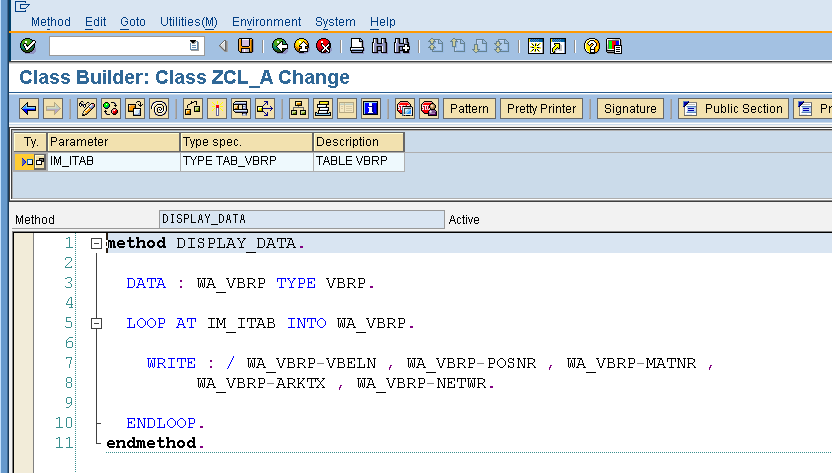Open the Utilities(M) menu
The height and width of the screenshot is (473, 832).
189,22
